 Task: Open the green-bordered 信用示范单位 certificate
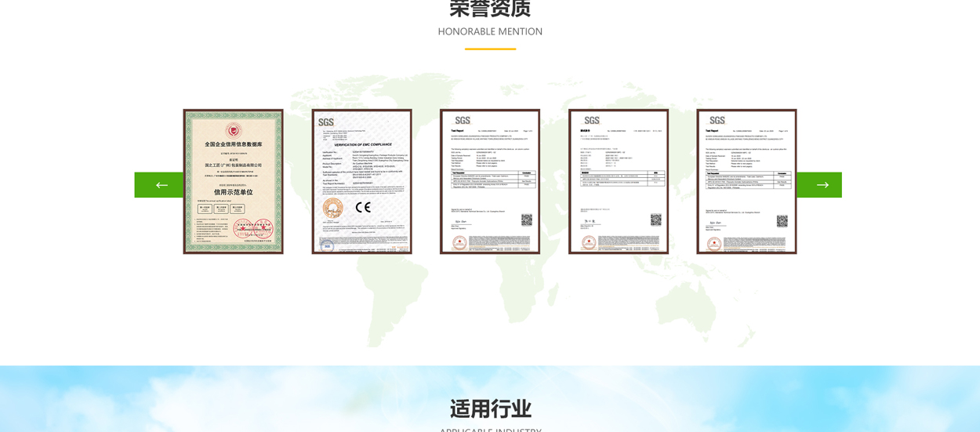coord(233,181)
